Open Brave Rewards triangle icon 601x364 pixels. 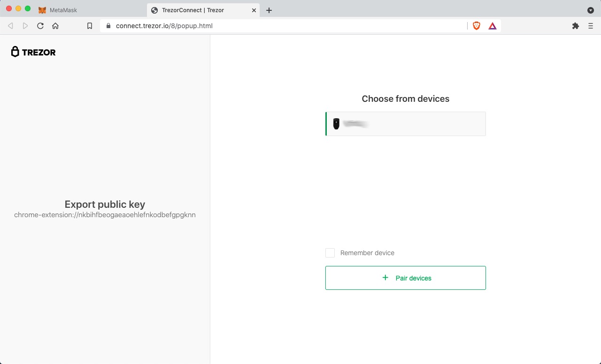point(493,26)
